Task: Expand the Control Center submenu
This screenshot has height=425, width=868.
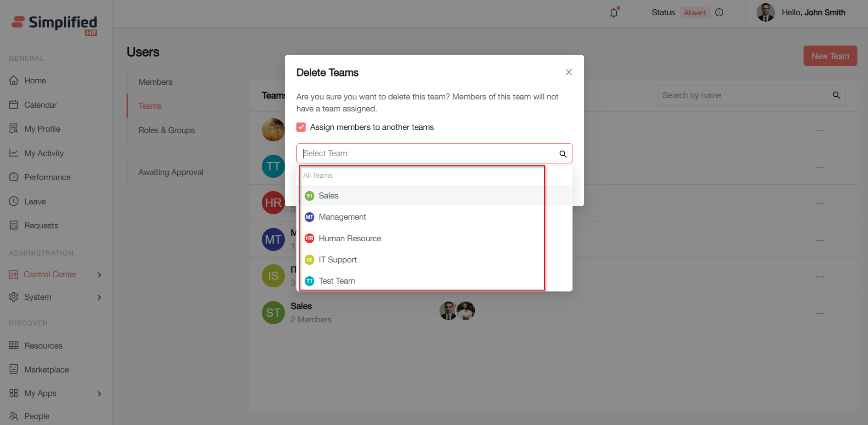Action: 99,275
